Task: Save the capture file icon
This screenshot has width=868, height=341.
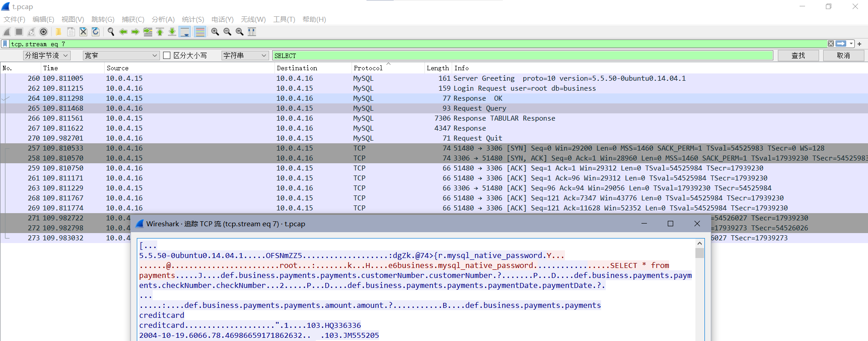Action: click(71, 32)
